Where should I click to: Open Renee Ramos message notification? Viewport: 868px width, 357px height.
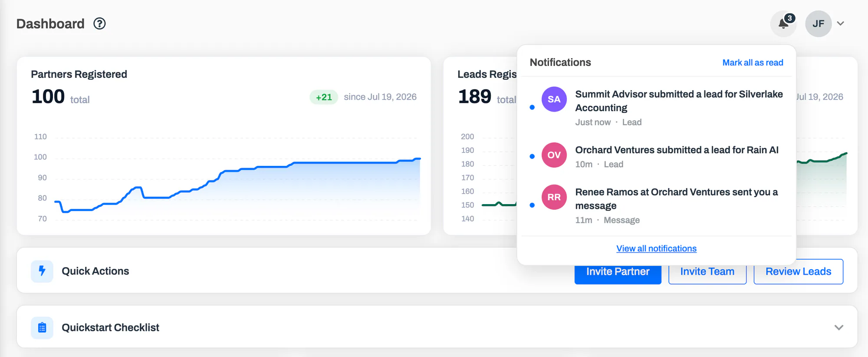coord(656,205)
